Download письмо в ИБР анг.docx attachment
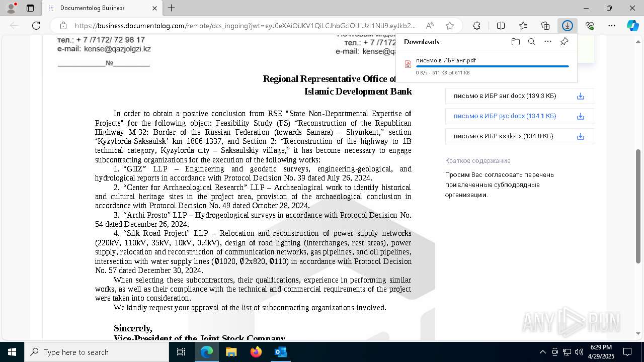This screenshot has height=362, width=644. tap(581, 96)
